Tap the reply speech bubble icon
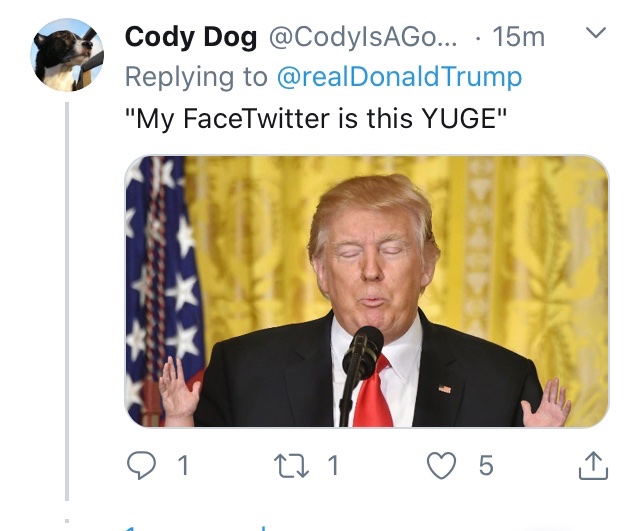 pyautogui.click(x=143, y=464)
